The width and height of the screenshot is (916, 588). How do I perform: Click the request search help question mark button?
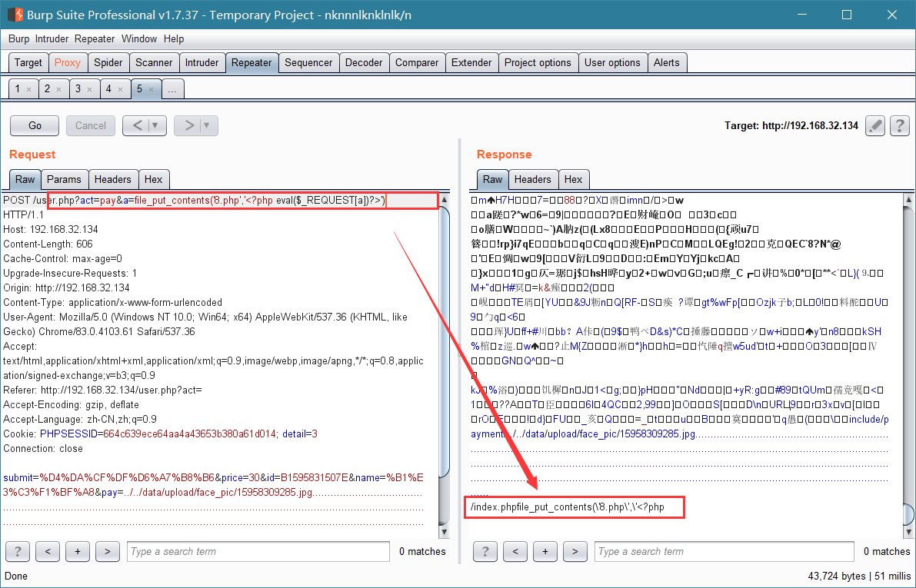click(x=18, y=551)
